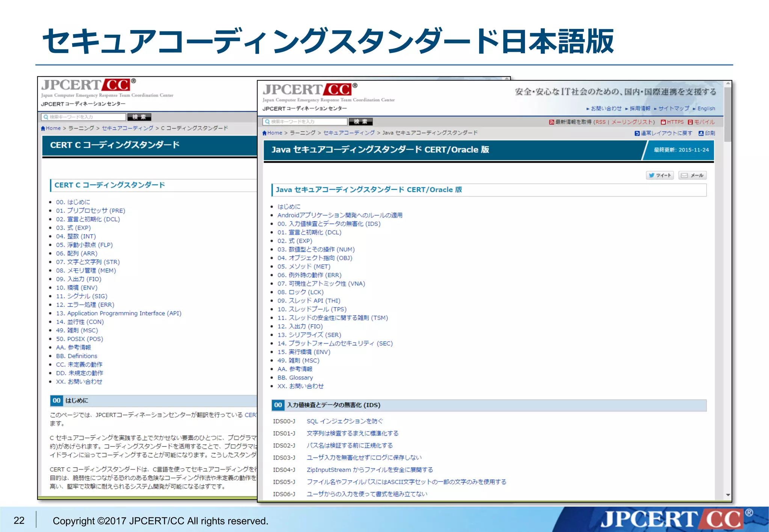
Task: Open 50. POSIX (POS) link
Action: click(x=80, y=339)
